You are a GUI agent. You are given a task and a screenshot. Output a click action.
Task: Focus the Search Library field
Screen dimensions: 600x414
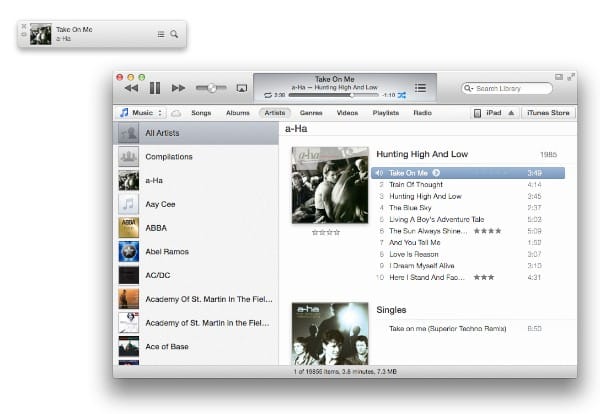pos(507,88)
